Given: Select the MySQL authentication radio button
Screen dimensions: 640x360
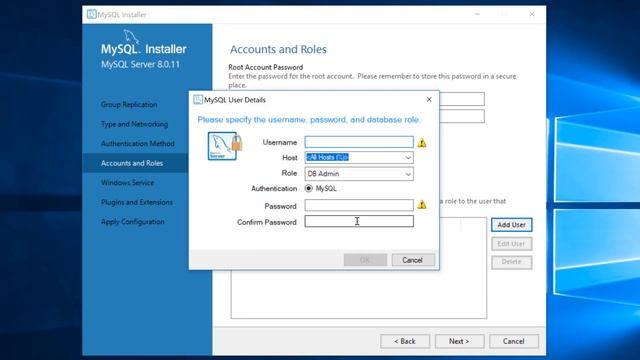Looking at the screenshot, I should (309, 188).
